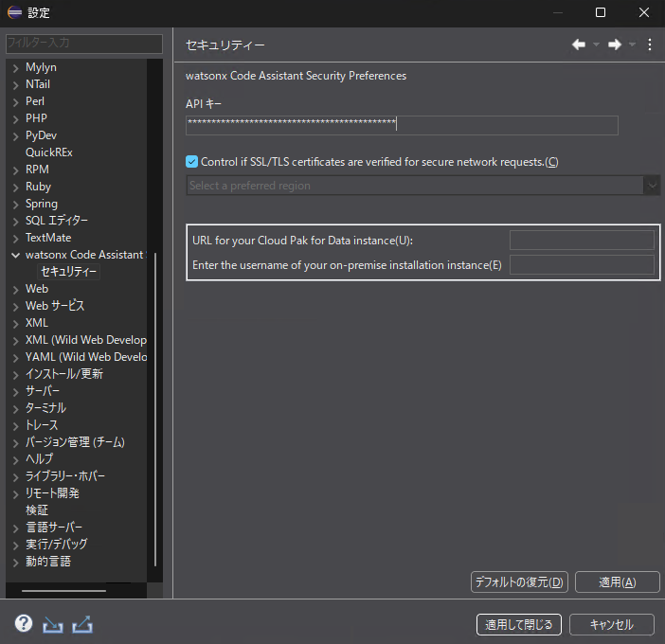Select the 検証 tree item

tap(37, 510)
